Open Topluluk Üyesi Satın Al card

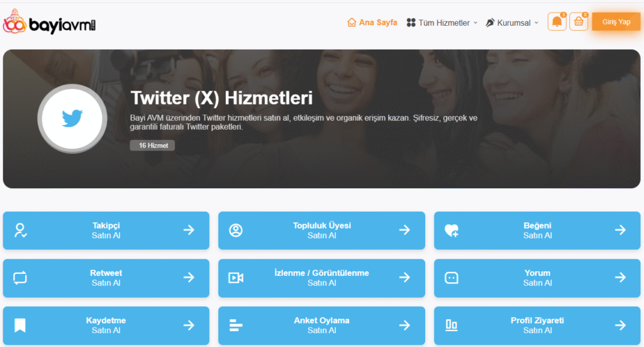pyautogui.click(x=321, y=230)
